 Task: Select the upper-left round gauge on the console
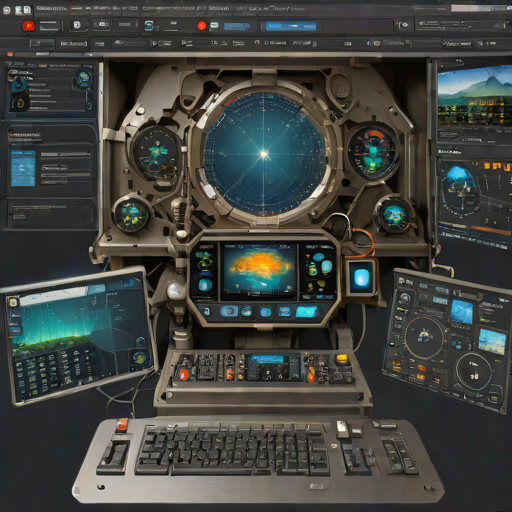coord(155,154)
